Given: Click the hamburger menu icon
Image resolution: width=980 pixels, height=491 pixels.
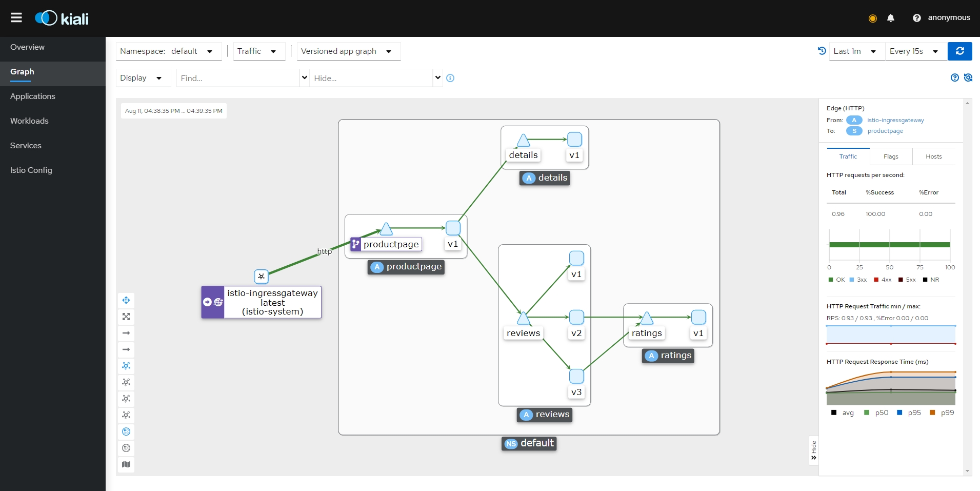Looking at the screenshot, I should point(16,18).
